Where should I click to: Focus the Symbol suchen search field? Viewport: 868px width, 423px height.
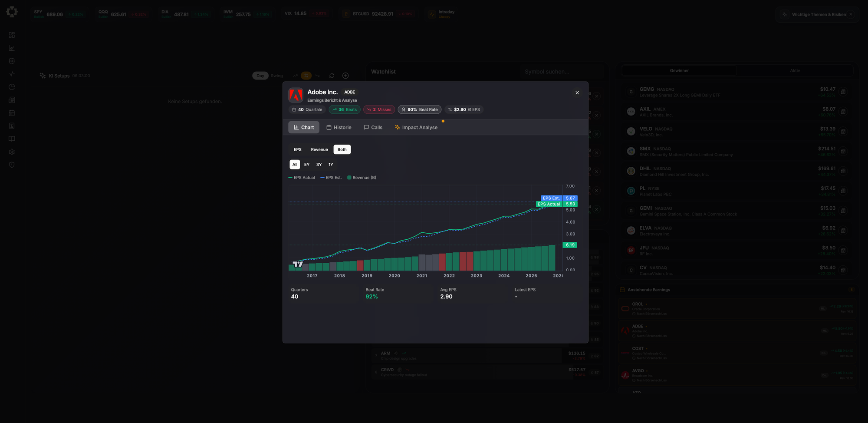click(560, 72)
